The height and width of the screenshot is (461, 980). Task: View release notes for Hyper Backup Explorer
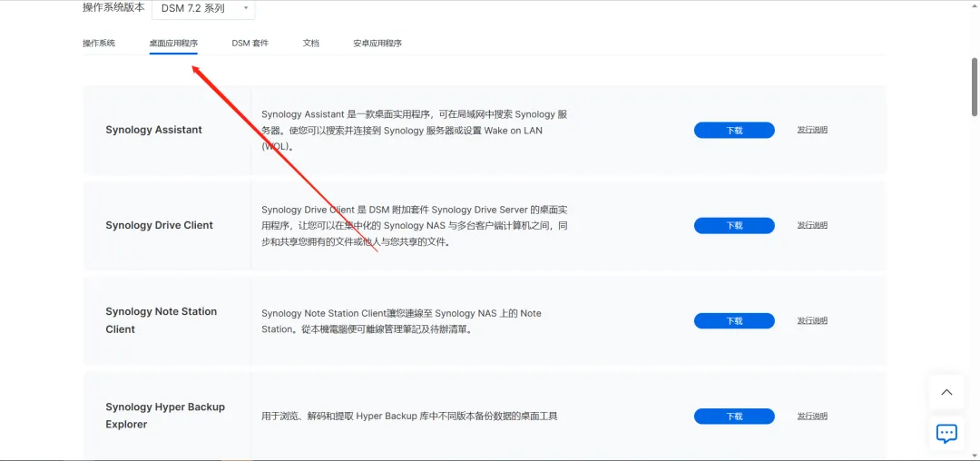(812, 416)
